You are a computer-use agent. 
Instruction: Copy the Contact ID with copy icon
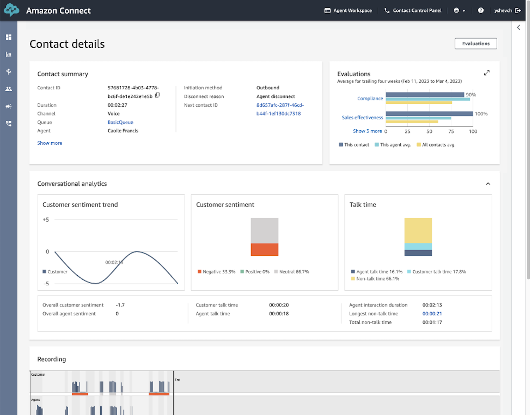[x=157, y=95]
